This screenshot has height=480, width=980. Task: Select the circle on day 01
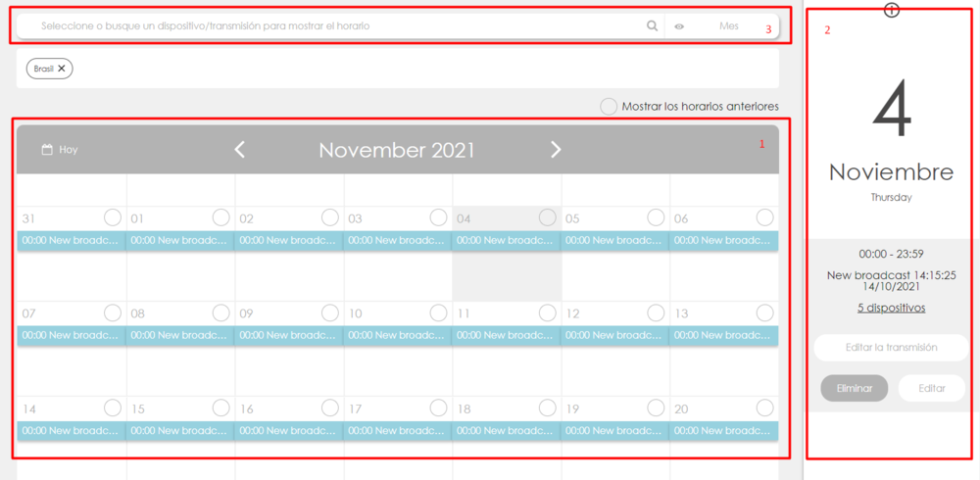coord(221,217)
